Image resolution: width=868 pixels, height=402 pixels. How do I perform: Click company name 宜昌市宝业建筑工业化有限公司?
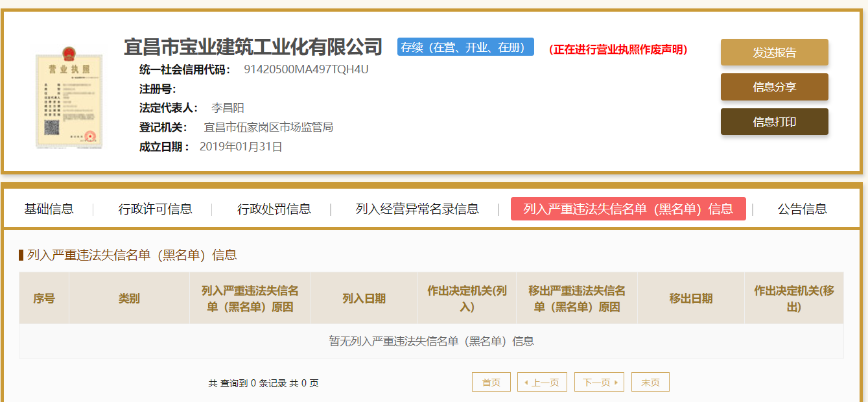(253, 47)
